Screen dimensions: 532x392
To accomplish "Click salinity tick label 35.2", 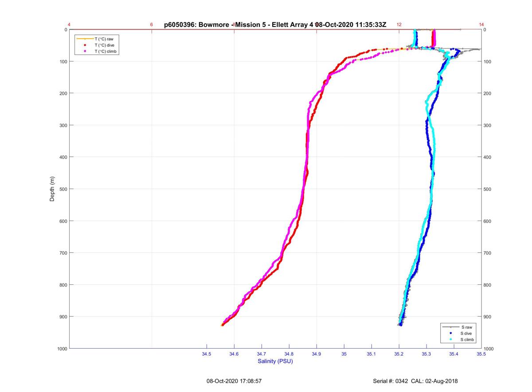I will (399, 354).
